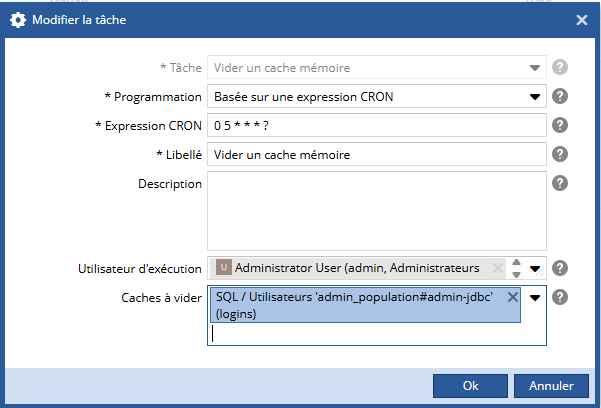Expand the Utilisateur d'exécution dropdown arrow
Image resolution: width=601 pixels, height=408 pixels.
[x=535, y=268]
